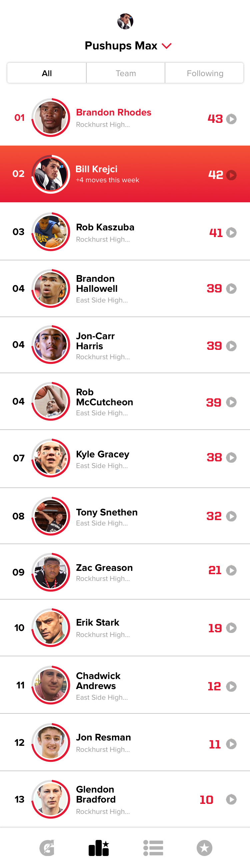Tap the star badge icon in bottom bar

(x=204, y=848)
